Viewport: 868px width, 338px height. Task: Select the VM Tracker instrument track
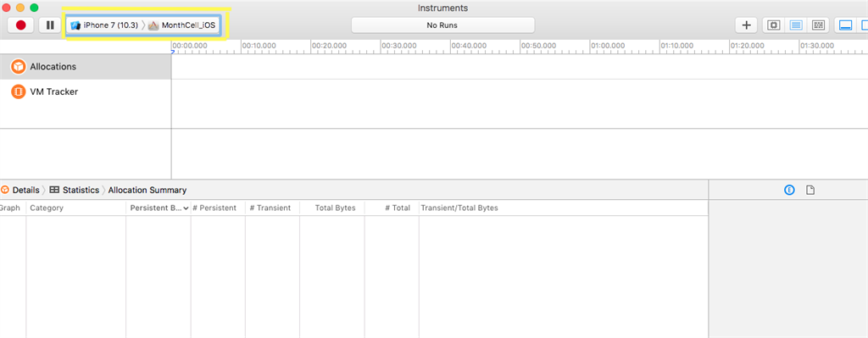pyautogui.click(x=86, y=91)
